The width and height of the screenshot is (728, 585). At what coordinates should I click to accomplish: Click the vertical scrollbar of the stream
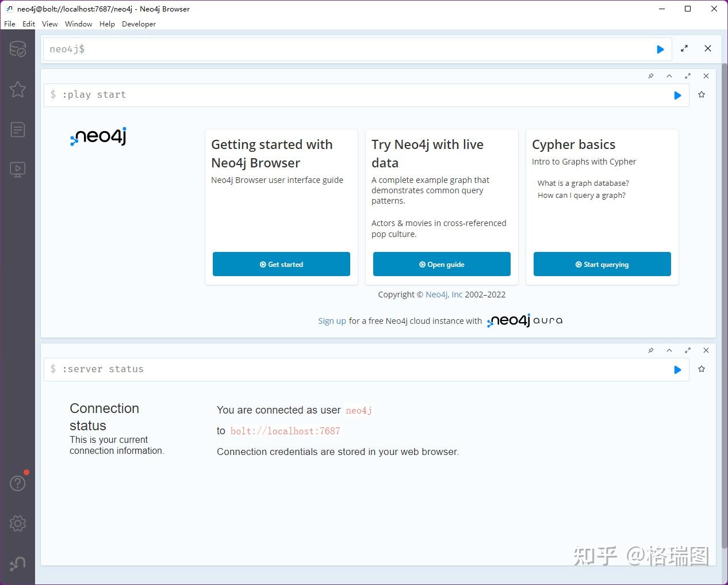[724, 305]
